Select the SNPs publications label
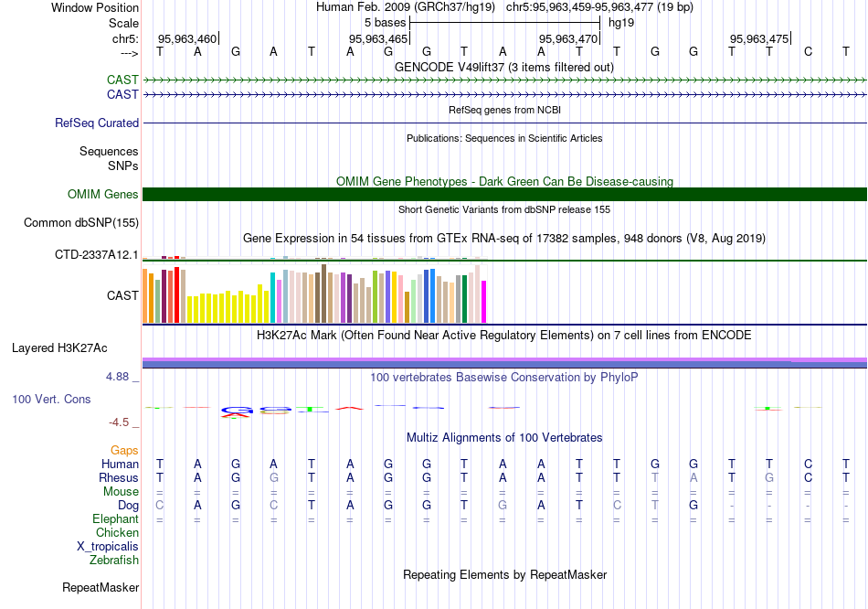This screenshot has width=868, height=609. [x=123, y=166]
